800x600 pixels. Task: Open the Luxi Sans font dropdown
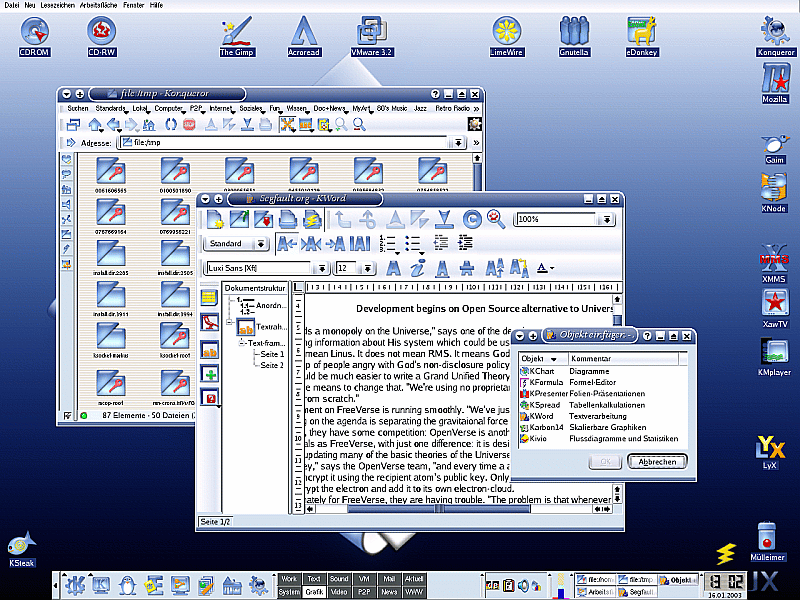pyautogui.click(x=322, y=268)
